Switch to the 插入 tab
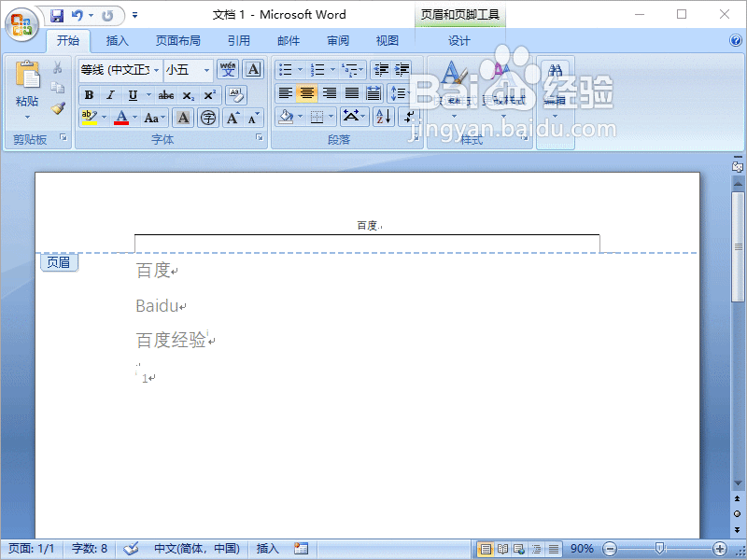Image resolution: width=747 pixels, height=560 pixels. tap(118, 41)
